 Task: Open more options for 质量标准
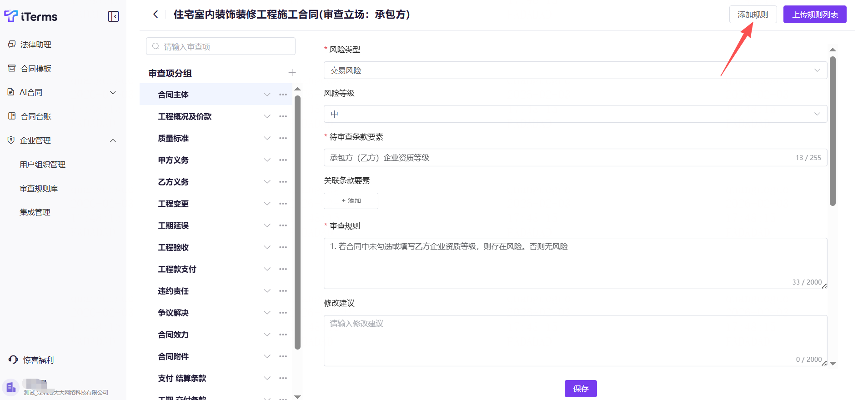(x=283, y=138)
